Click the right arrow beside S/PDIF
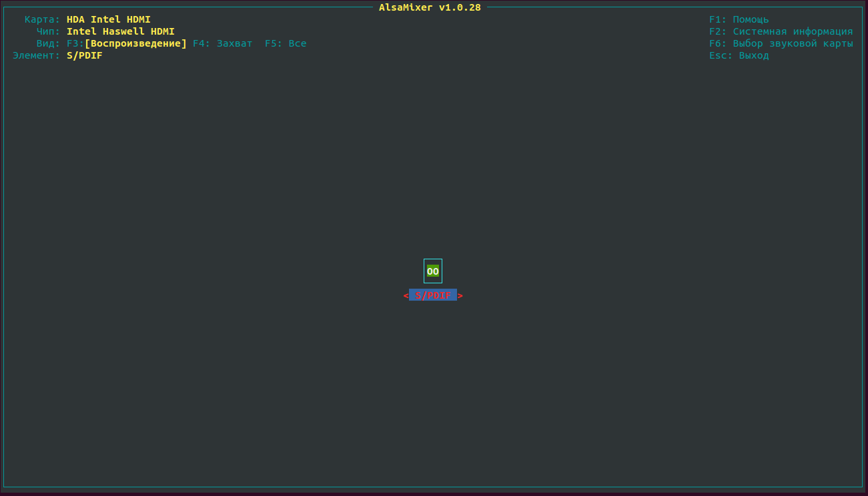868x496 pixels. (460, 295)
